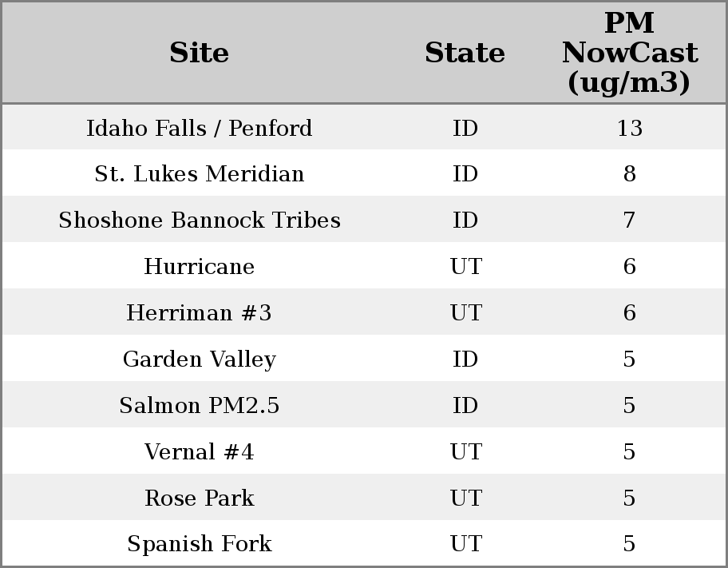This screenshot has width=728, height=568.
Task: Choose the Hurricane site entry
Action: click(x=199, y=267)
